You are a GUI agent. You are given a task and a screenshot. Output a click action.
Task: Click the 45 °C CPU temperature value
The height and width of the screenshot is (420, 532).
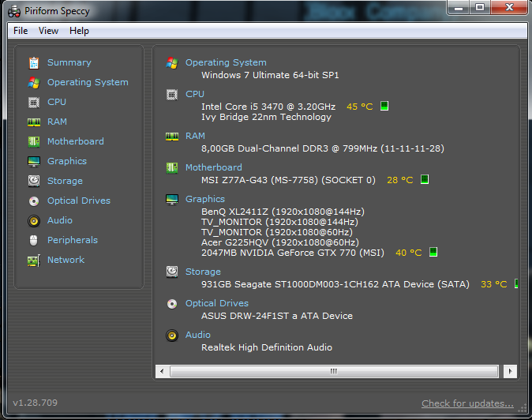pos(360,107)
